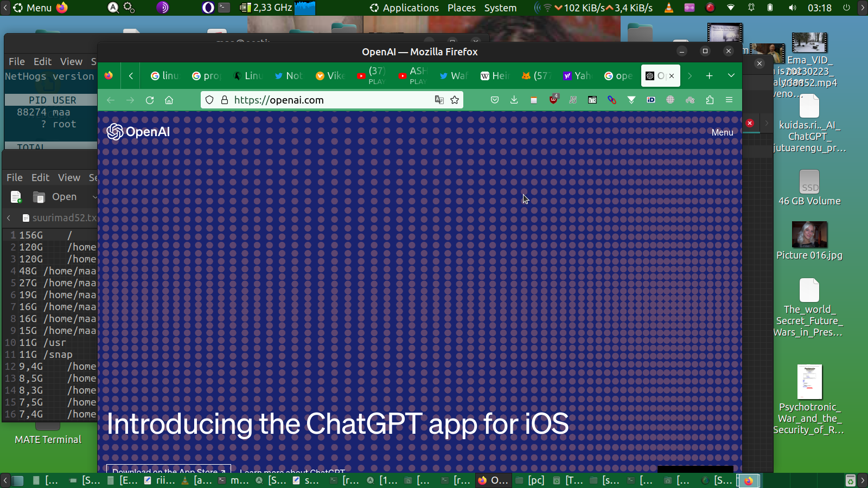The width and height of the screenshot is (868, 488).
Task: Open the uBlock Origin extension popup
Action: tap(553, 100)
